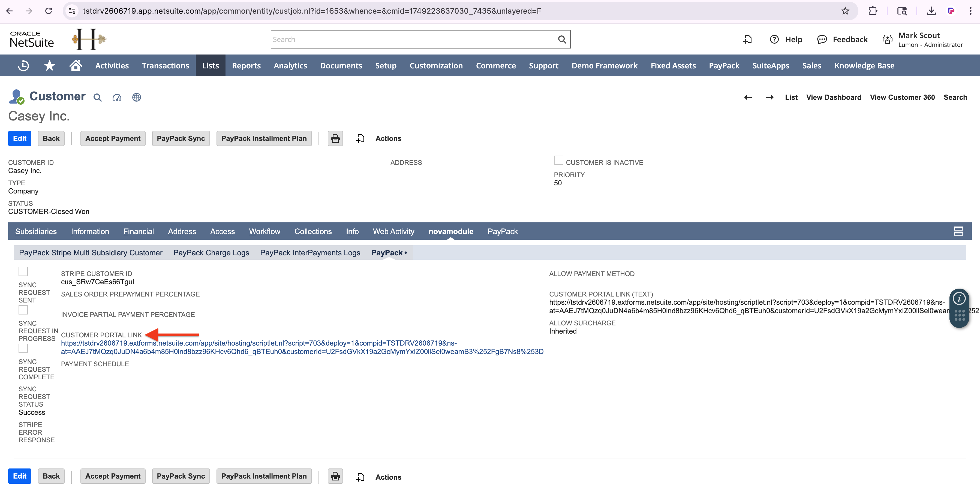The width and height of the screenshot is (980, 496).
Task: Click the bottom PayPack Installment Plan button
Action: [x=264, y=476]
